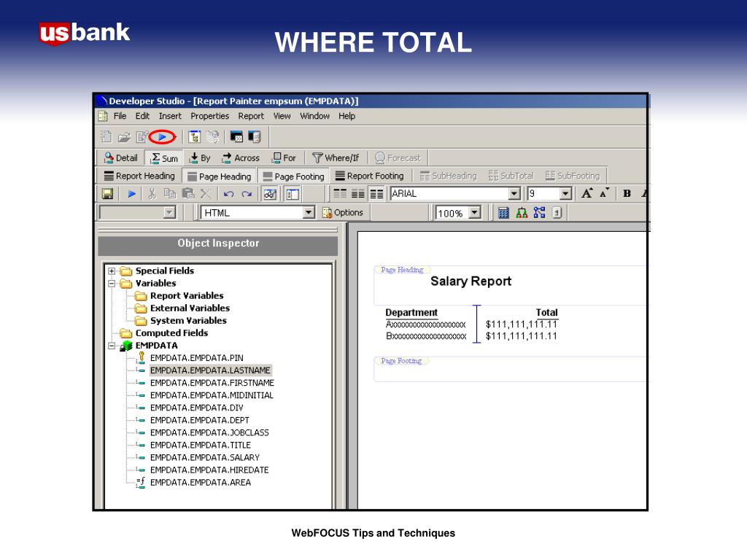The height and width of the screenshot is (560, 747).
Task: Open the Help menu
Action: [347, 116]
